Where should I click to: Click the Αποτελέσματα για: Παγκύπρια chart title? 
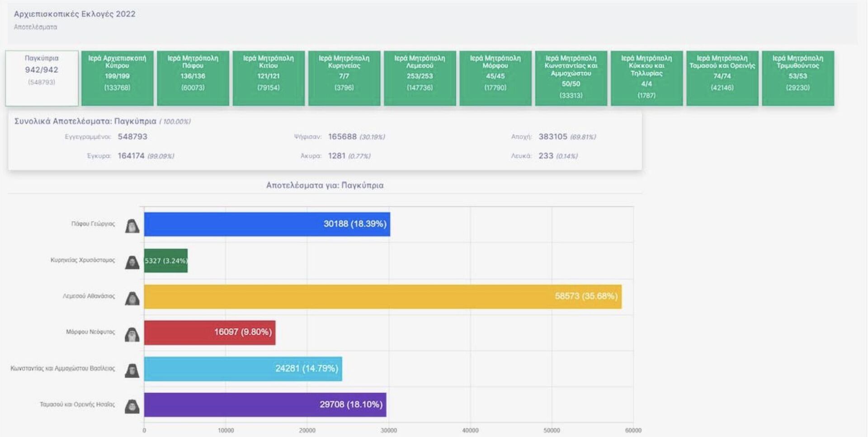tap(325, 185)
